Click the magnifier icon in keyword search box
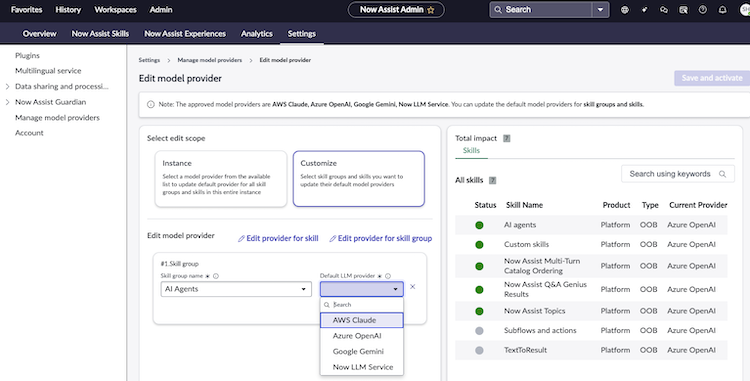Screen dimensions: 750x381 pyautogui.click(x=722, y=174)
